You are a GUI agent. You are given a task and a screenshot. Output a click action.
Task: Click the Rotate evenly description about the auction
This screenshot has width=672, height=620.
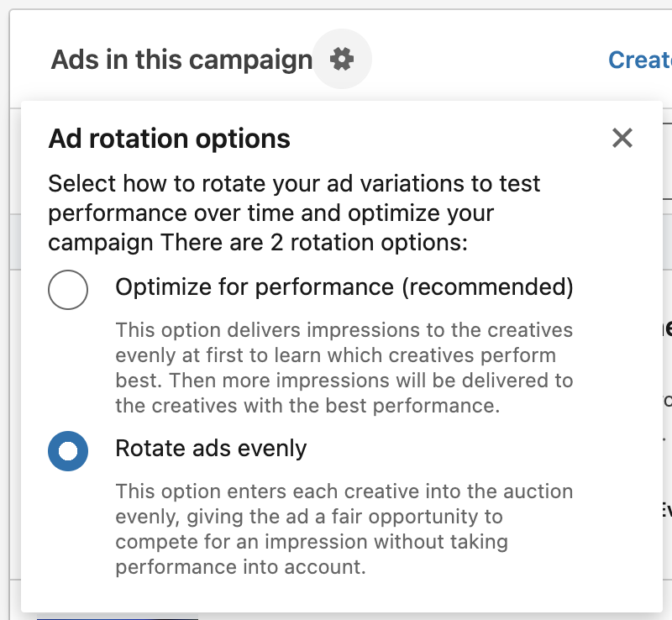coord(344,529)
